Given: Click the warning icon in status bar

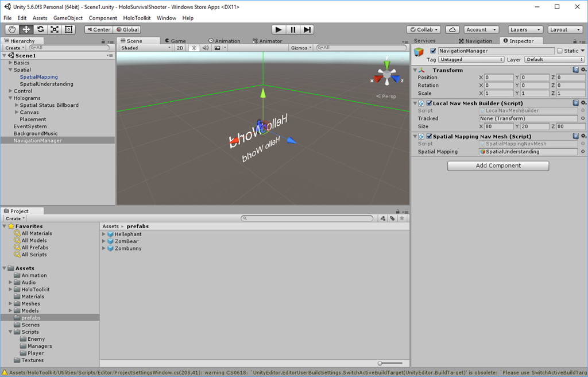Looking at the screenshot, I should pyautogui.click(x=5, y=372).
